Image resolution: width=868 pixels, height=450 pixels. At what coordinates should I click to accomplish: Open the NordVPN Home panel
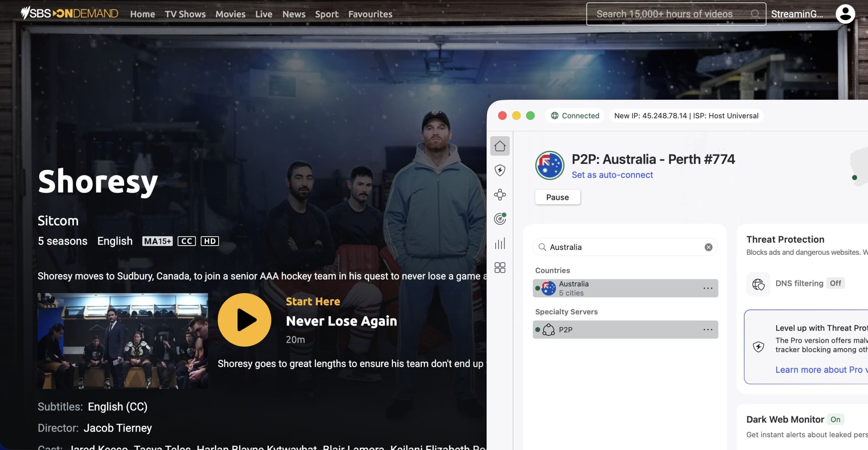coord(500,146)
